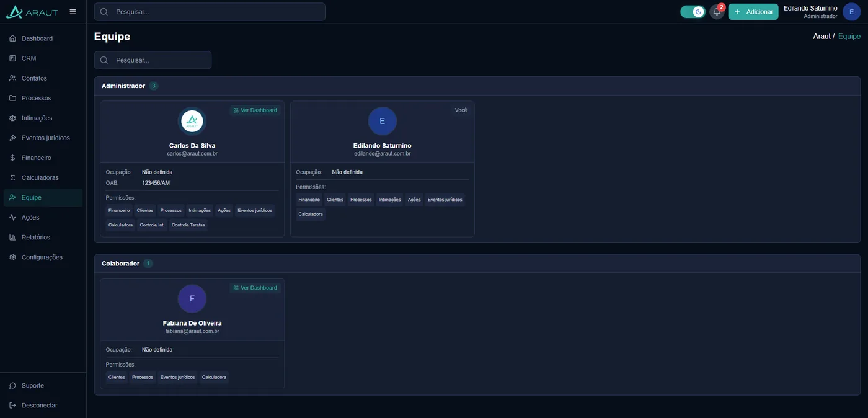This screenshot has height=418, width=868.
Task: Click Controle Int. permission tag on Carlos
Action: click(152, 225)
